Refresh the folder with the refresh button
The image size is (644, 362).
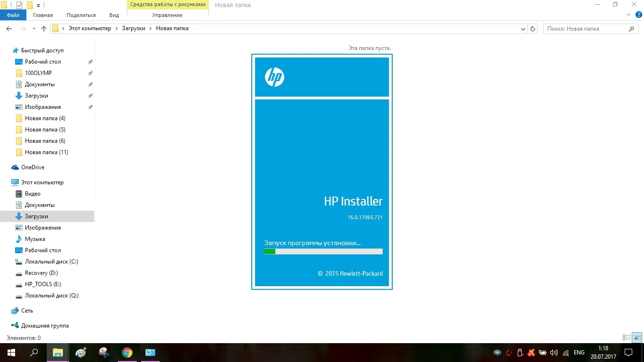(x=533, y=29)
